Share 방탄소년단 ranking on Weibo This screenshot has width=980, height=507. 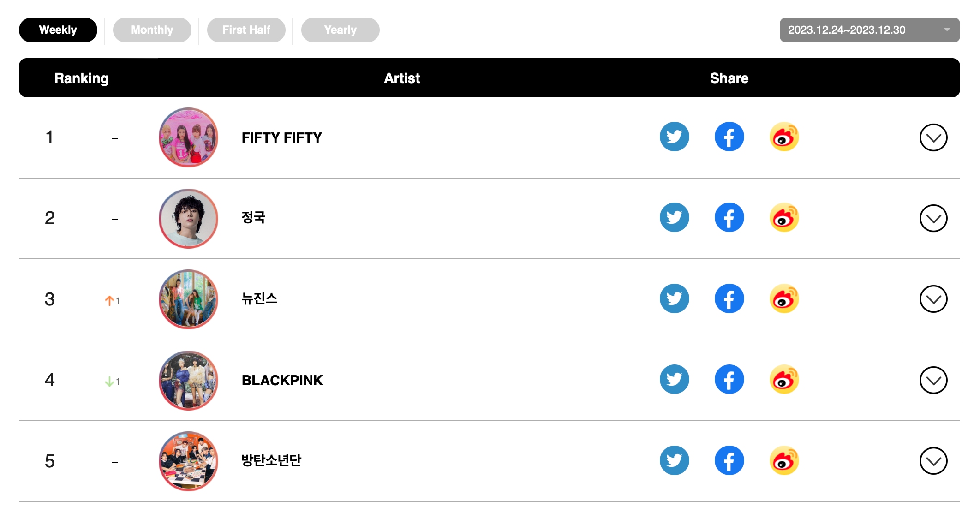[x=784, y=460]
